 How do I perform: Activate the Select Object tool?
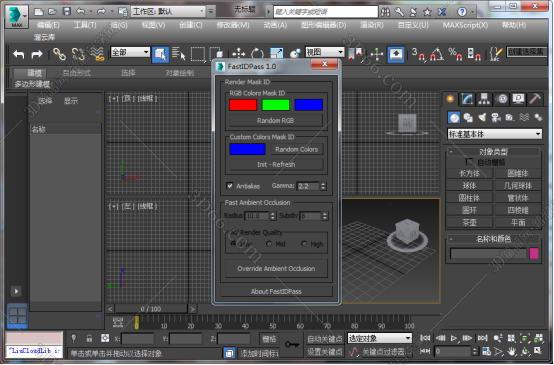(x=160, y=54)
